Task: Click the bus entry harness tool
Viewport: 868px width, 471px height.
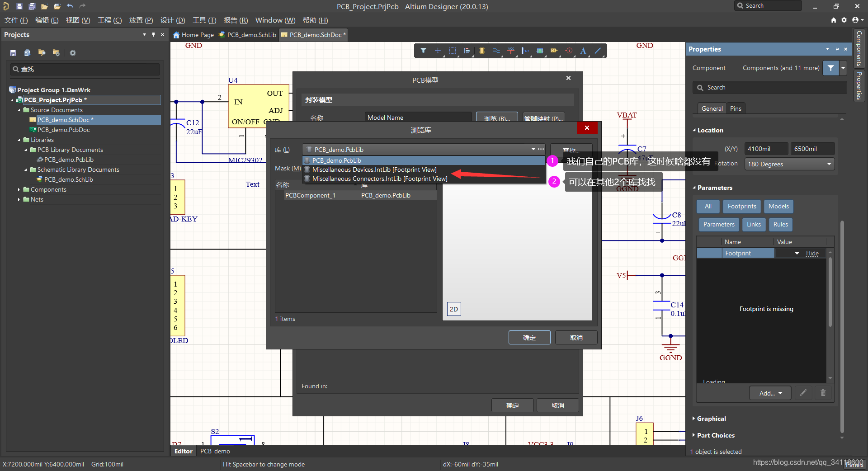Action: (525, 51)
